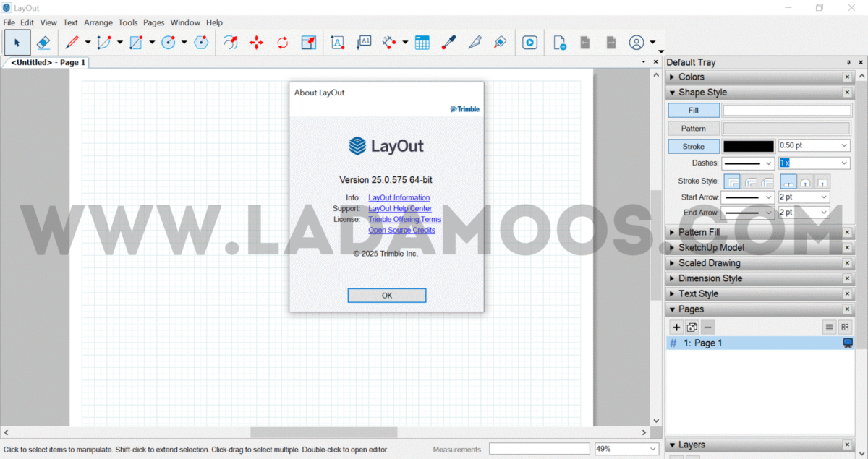
Task: Choose the Rectangle tool
Action: [136, 43]
